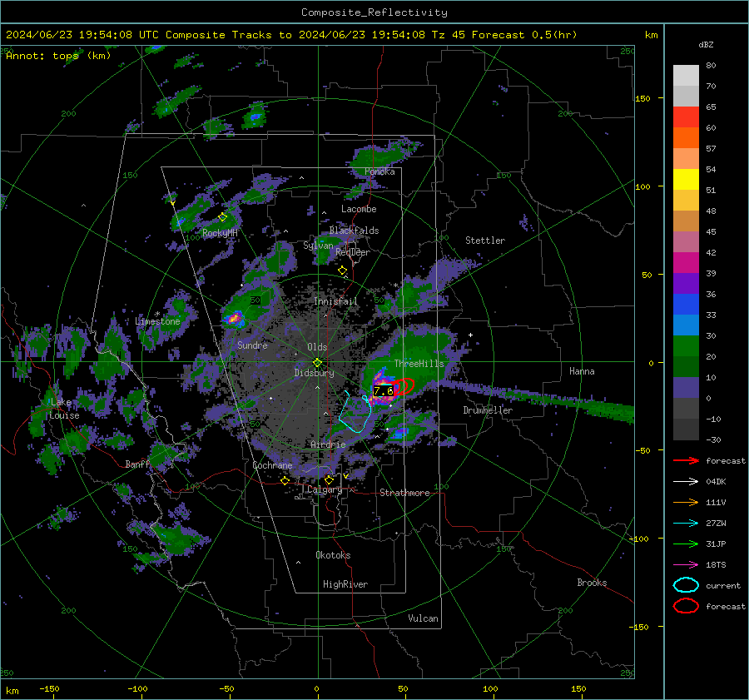Click the Brooks city label
This screenshot has width=749, height=700.
coord(592,583)
